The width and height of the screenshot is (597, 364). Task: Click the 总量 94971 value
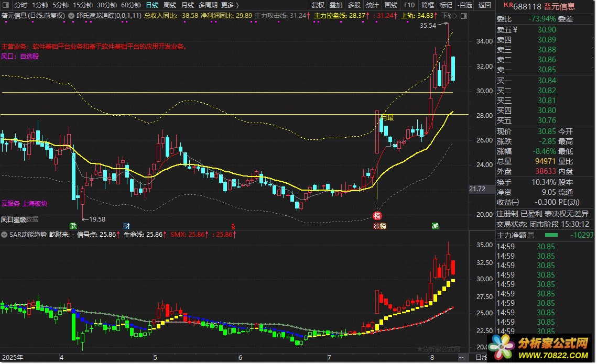coord(545,161)
